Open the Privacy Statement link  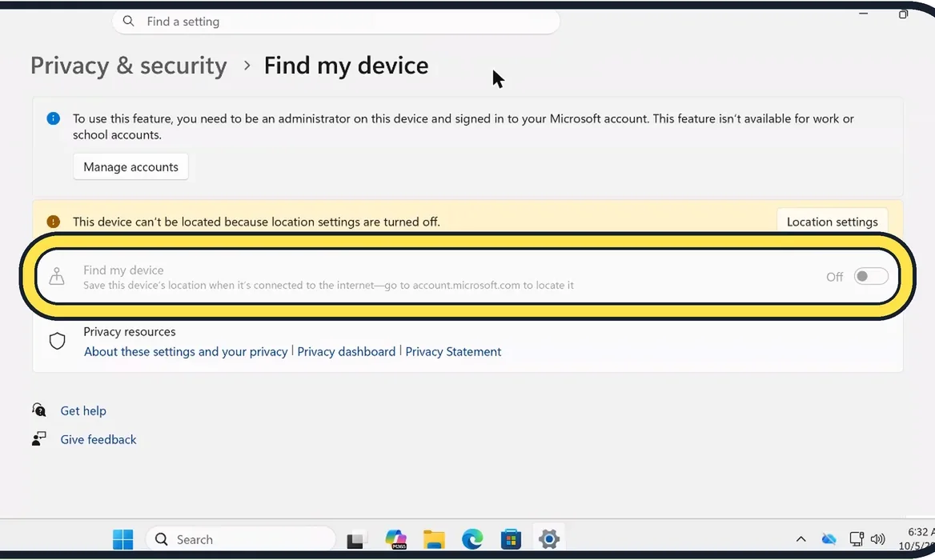coord(453,351)
